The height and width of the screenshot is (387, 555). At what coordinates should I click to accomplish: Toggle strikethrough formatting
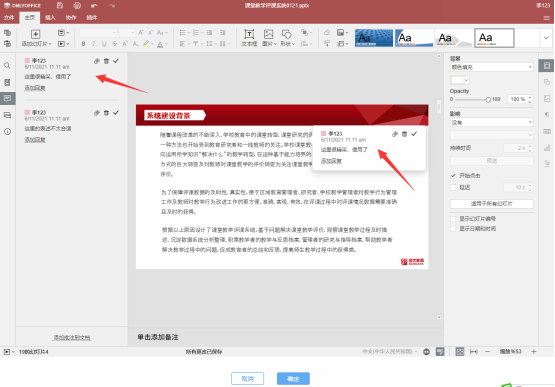click(x=114, y=44)
